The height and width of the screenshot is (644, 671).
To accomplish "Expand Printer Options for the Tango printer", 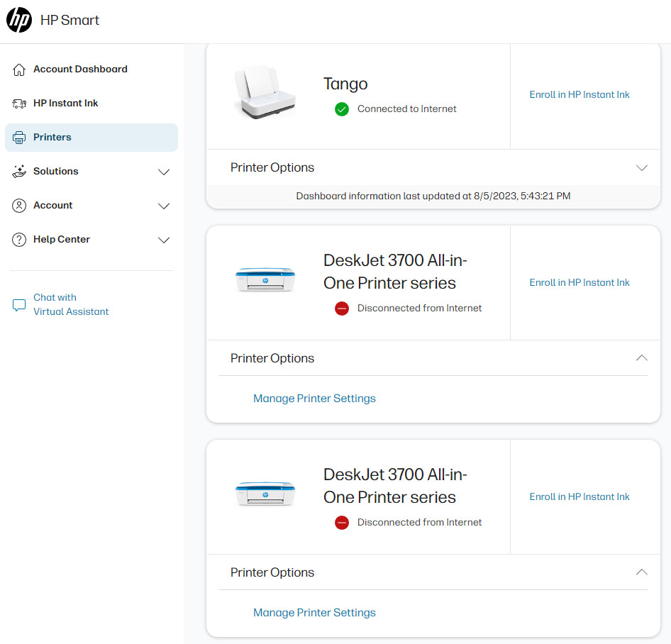I will click(x=641, y=168).
